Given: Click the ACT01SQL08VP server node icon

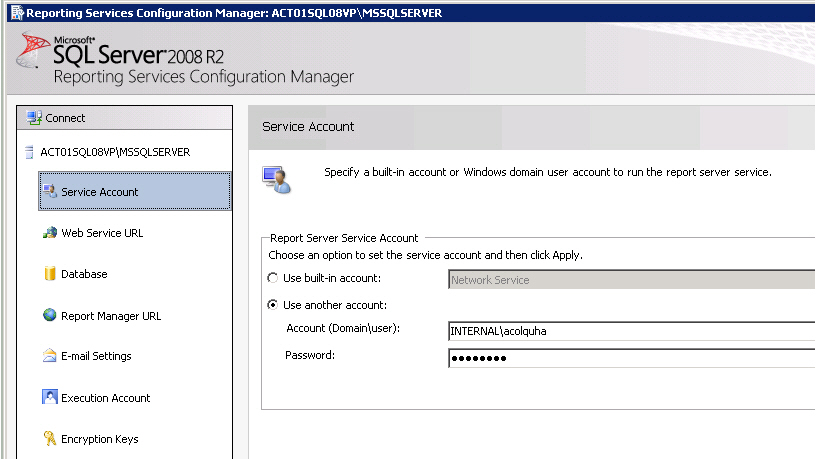Looking at the screenshot, I should pos(28,152).
